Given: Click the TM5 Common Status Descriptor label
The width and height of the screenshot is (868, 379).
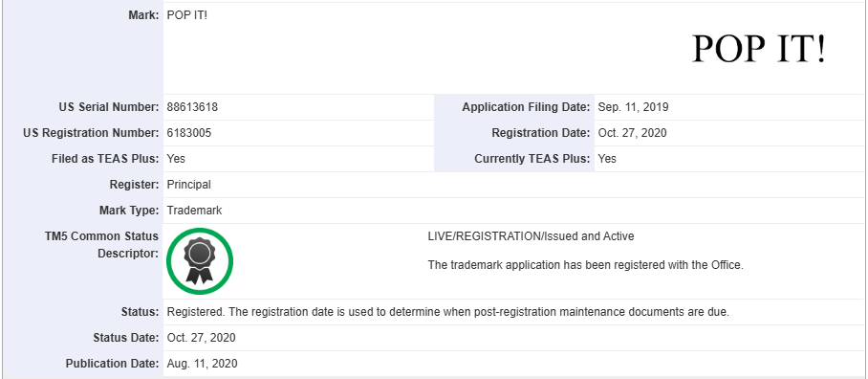Looking at the screenshot, I should tap(101, 244).
